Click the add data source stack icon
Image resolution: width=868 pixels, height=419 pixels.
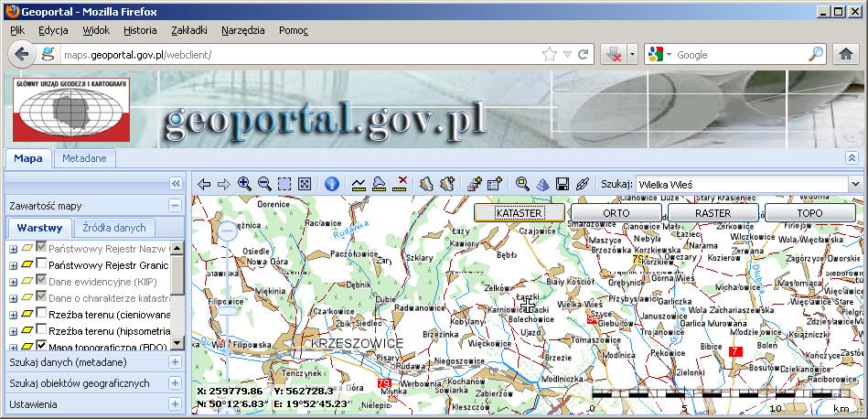coord(475,184)
